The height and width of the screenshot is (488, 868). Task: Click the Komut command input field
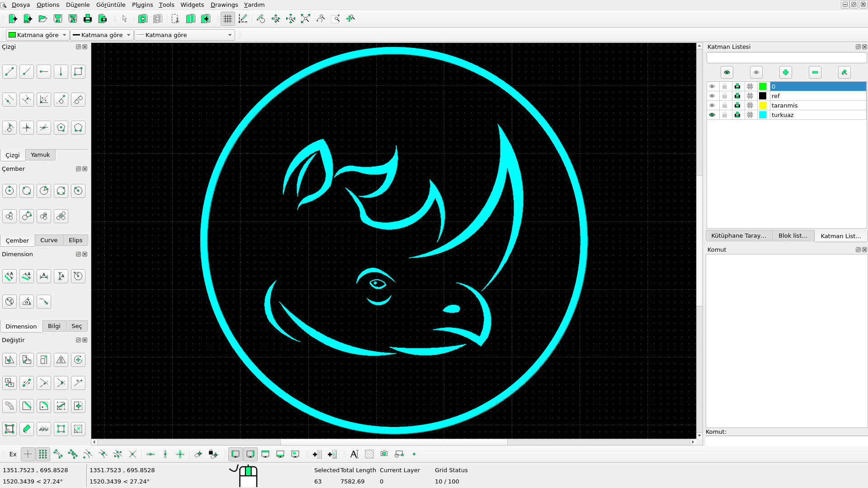pyautogui.click(x=786, y=441)
